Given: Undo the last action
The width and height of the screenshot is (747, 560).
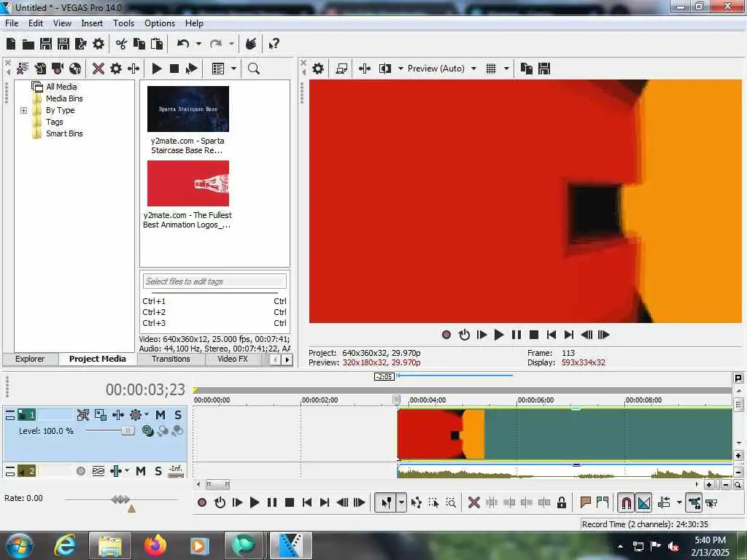Looking at the screenshot, I should (x=183, y=44).
